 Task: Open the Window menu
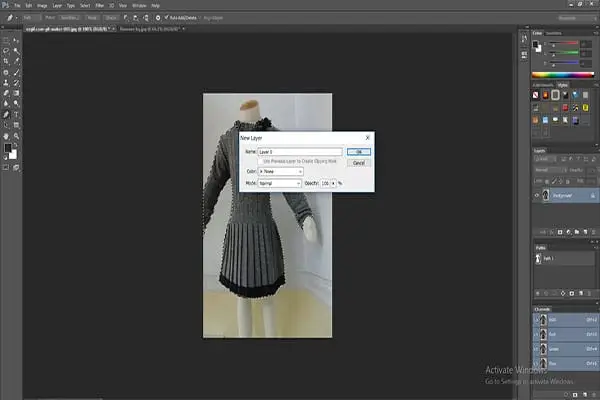tap(139, 6)
